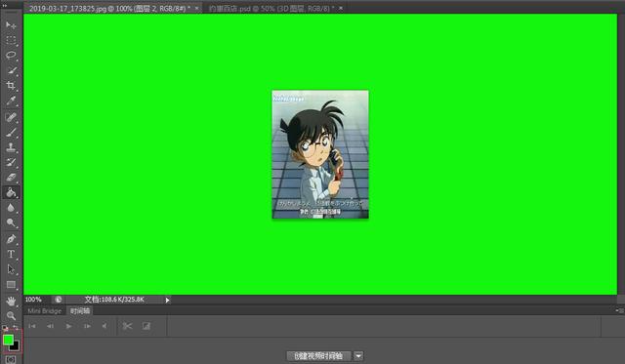This screenshot has height=364, width=625.
Task: Close the 2019-03-17_173825.jpg document tab
Action: pyautogui.click(x=196, y=8)
